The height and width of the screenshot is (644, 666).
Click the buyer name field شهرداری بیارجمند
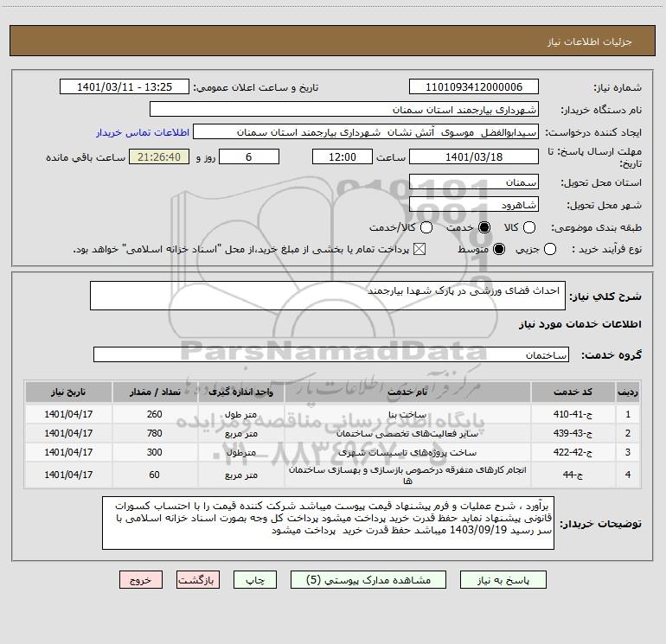click(344, 109)
